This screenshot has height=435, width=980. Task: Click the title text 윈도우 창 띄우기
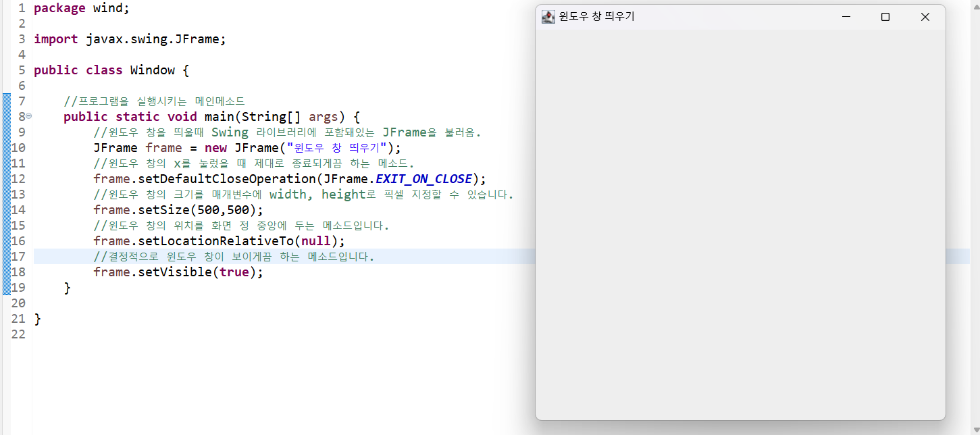click(597, 17)
